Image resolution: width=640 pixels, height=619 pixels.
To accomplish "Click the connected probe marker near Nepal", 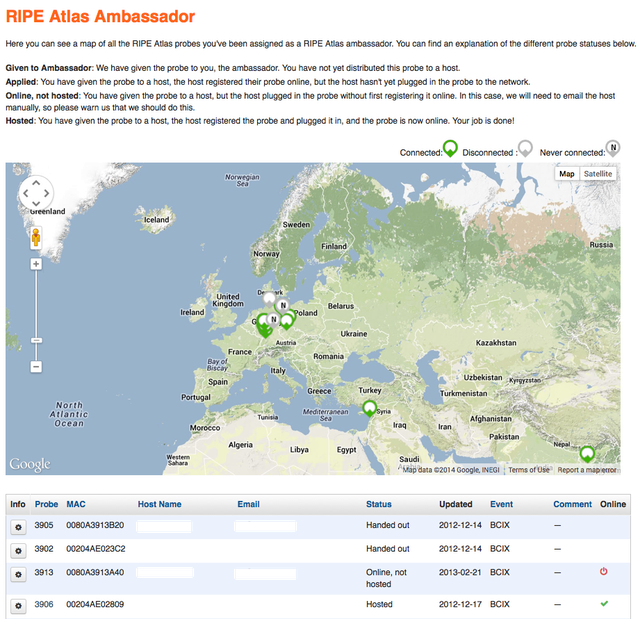I will (587, 454).
